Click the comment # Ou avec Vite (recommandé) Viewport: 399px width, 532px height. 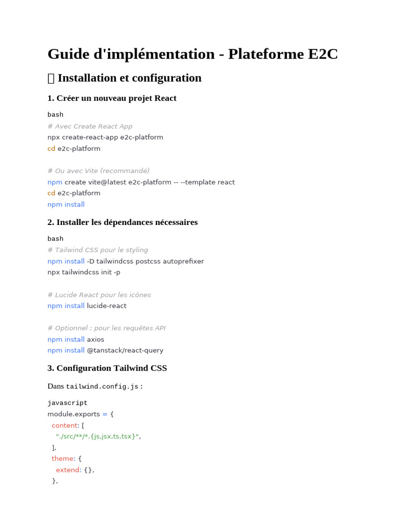(x=98, y=170)
